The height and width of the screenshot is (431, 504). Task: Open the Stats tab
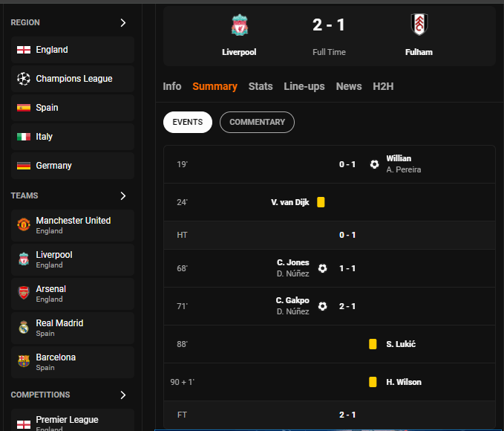261,86
